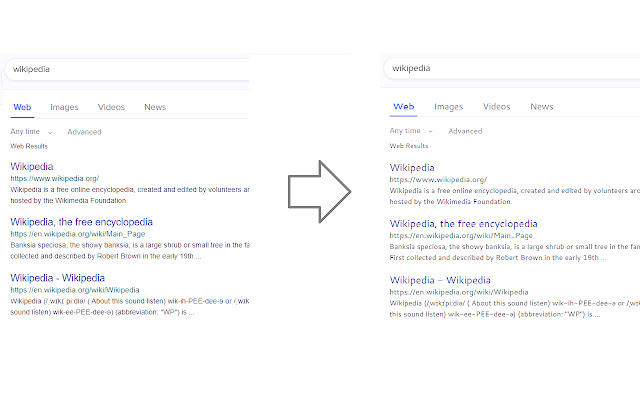
Task: Select the Web tab in right panel
Action: point(403,107)
